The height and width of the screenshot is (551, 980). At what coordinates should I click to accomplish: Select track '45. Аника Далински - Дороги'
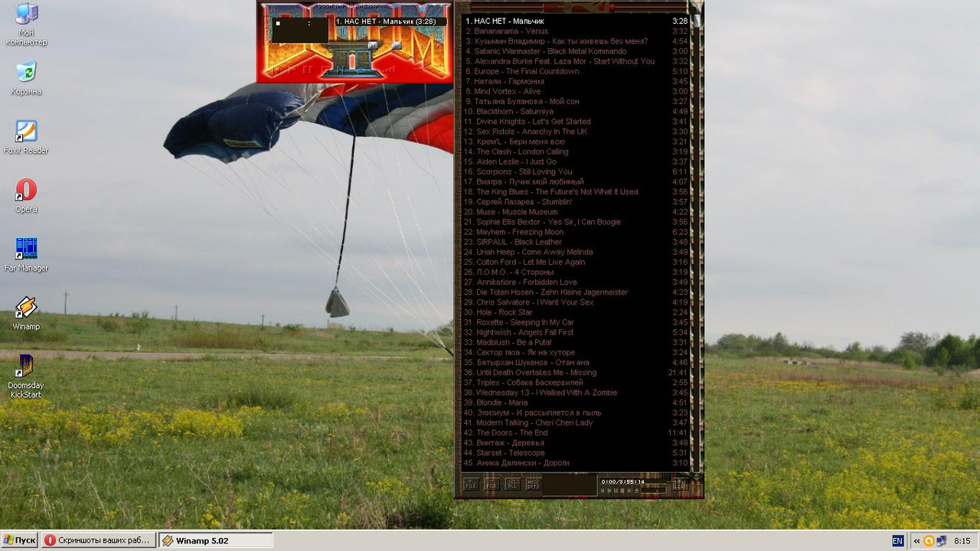tap(576, 462)
